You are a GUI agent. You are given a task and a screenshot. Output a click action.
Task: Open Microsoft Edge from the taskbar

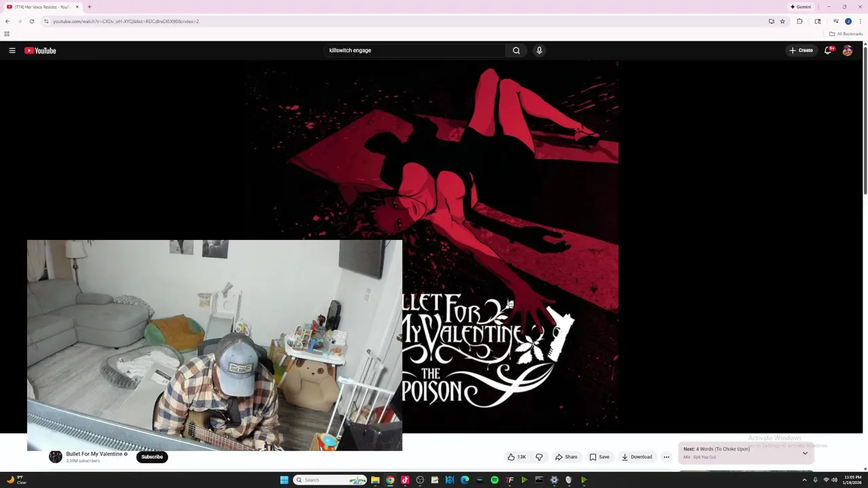click(x=465, y=480)
